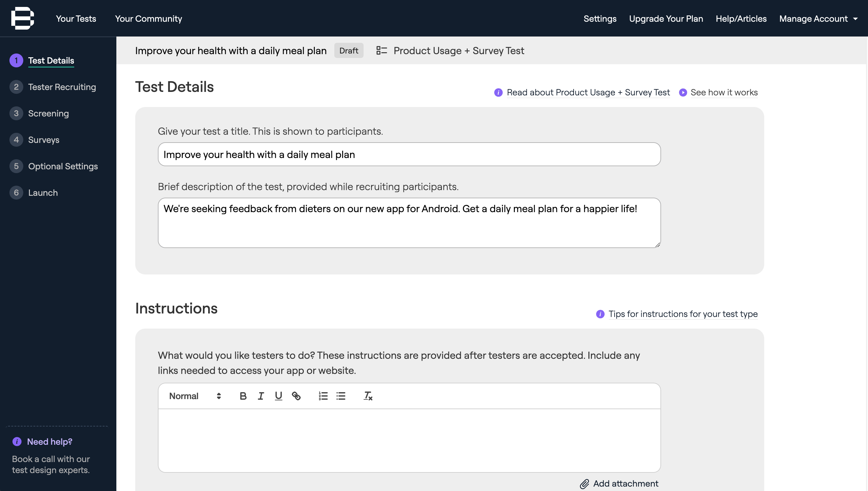Viewport: 868px width, 491px height.
Task: Create a bulleted list
Action: click(x=341, y=396)
